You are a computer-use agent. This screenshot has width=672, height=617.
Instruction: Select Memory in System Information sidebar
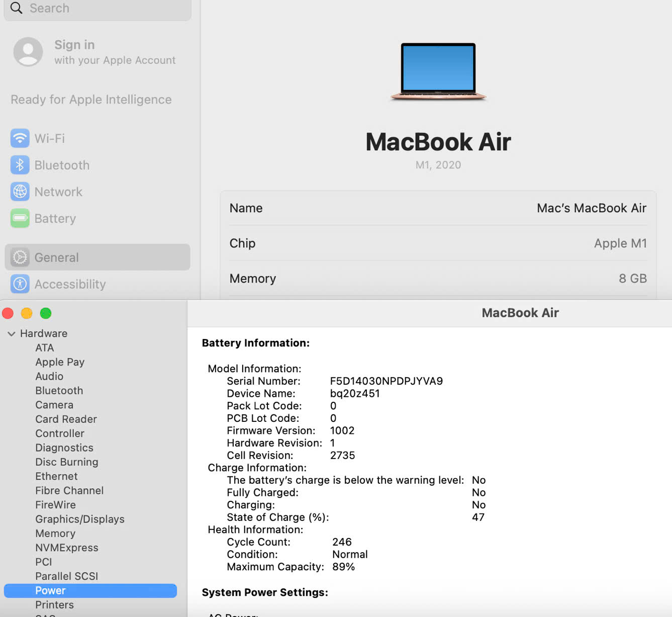pos(55,534)
